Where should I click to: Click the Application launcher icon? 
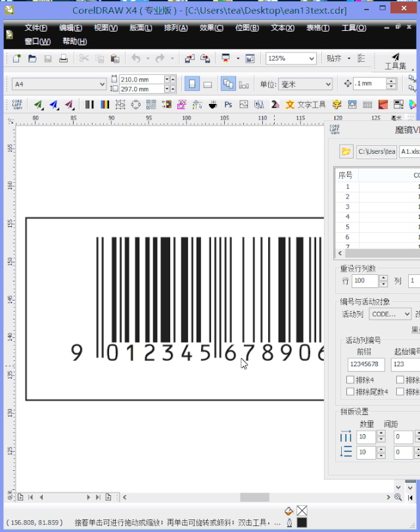click(x=225, y=59)
